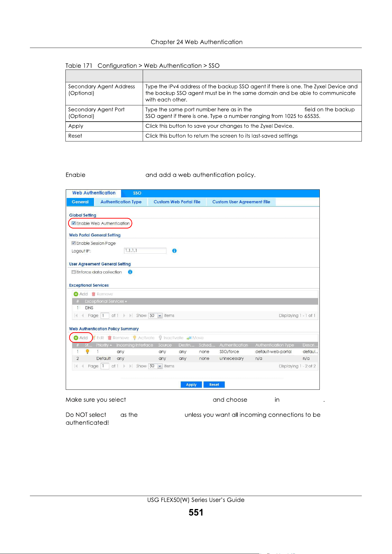The width and height of the screenshot is (392, 554).
Task: Go to next page in Exceptional Services pager
Action: (x=124, y=315)
